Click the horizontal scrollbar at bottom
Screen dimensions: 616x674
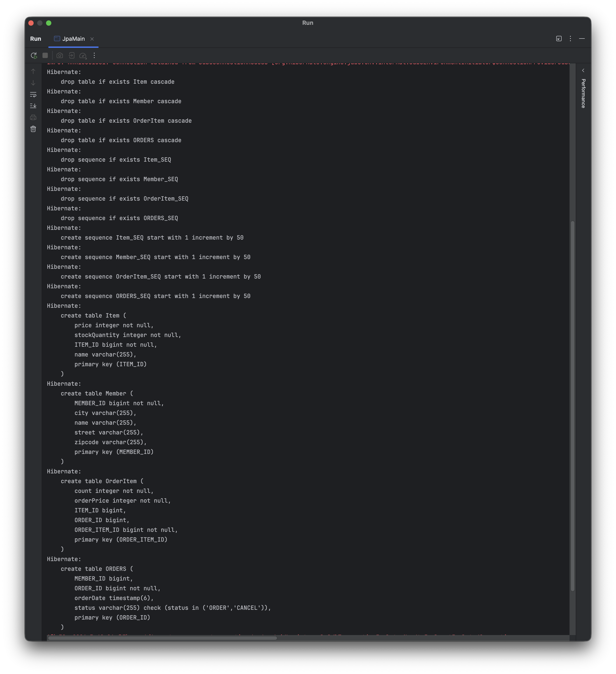(x=162, y=638)
